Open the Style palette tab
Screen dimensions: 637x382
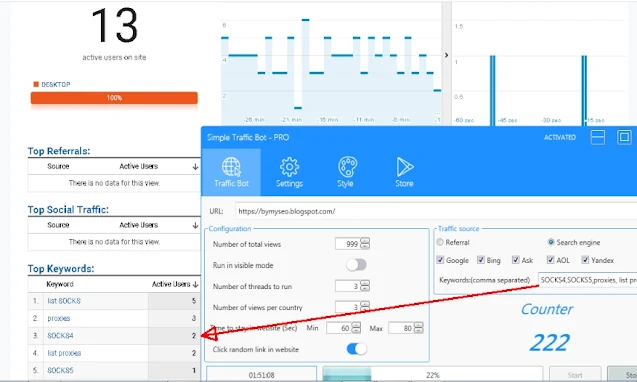point(347,172)
